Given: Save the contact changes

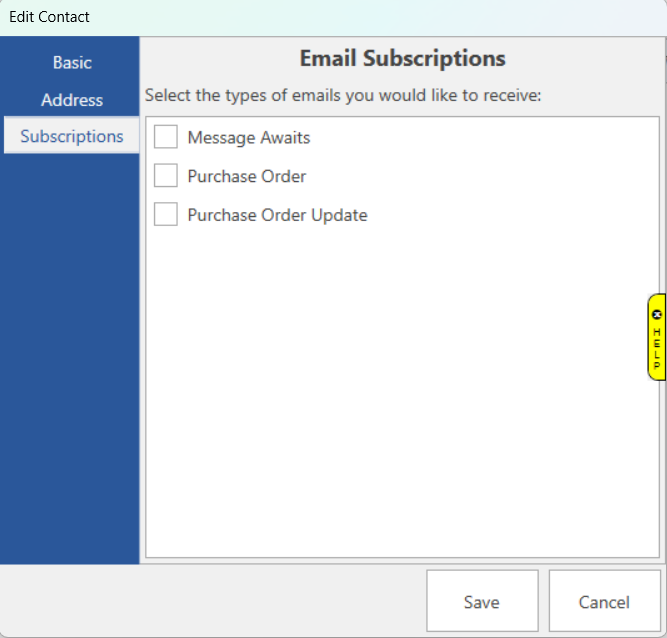Looking at the screenshot, I should tap(482, 602).
